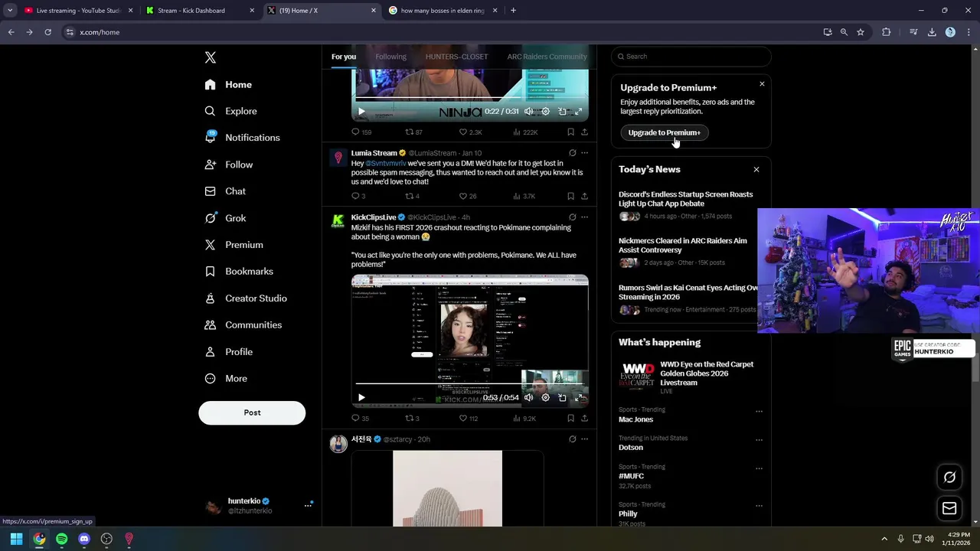The image size is (980, 551).
Task: Click Upgrade to Premium+ button
Action: tap(665, 132)
